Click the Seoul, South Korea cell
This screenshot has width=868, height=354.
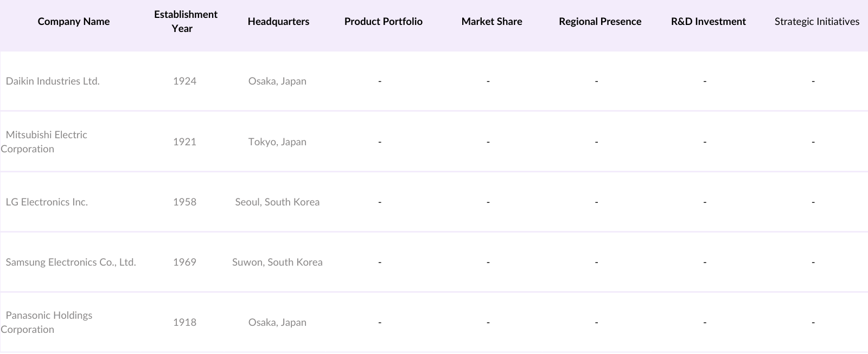pos(277,202)
